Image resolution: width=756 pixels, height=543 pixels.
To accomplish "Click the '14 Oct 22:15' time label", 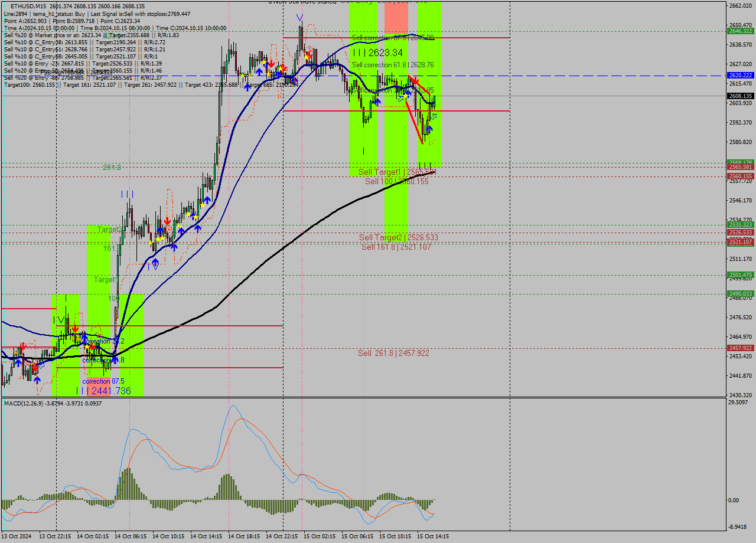I will click(x=282, y=537).
